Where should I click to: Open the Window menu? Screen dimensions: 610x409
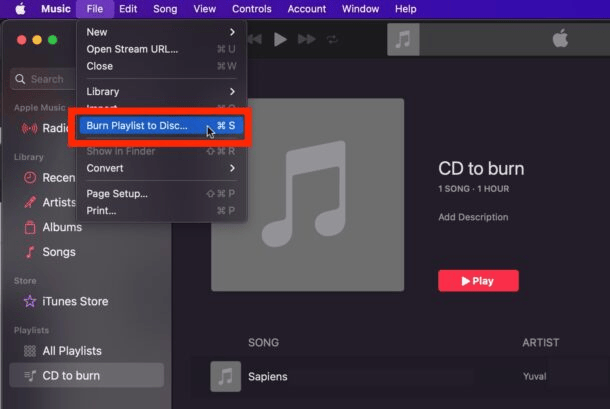click(x=360, y=9)
